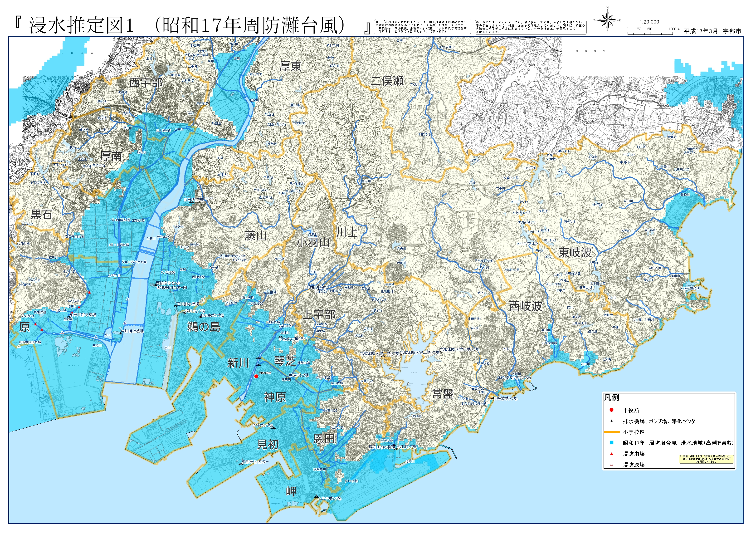Click the white 堤防決壊 triangle in legend
The image size is (756, 534).
click(611, 465)
